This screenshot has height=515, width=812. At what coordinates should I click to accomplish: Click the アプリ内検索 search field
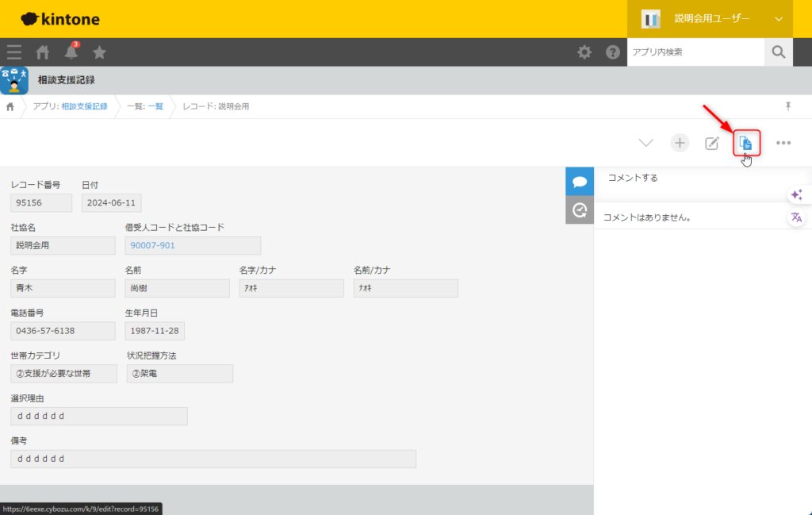point(695,52)
